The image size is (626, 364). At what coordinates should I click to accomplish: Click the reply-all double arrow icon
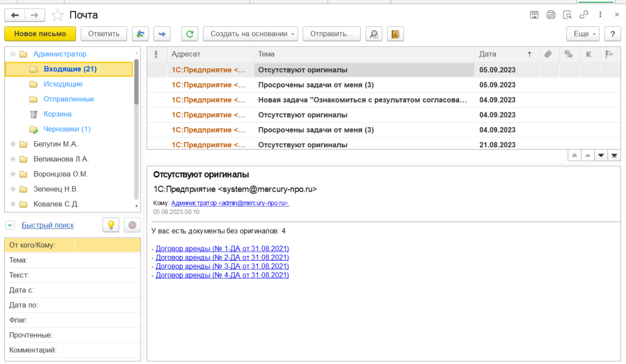tap(141, 34)
